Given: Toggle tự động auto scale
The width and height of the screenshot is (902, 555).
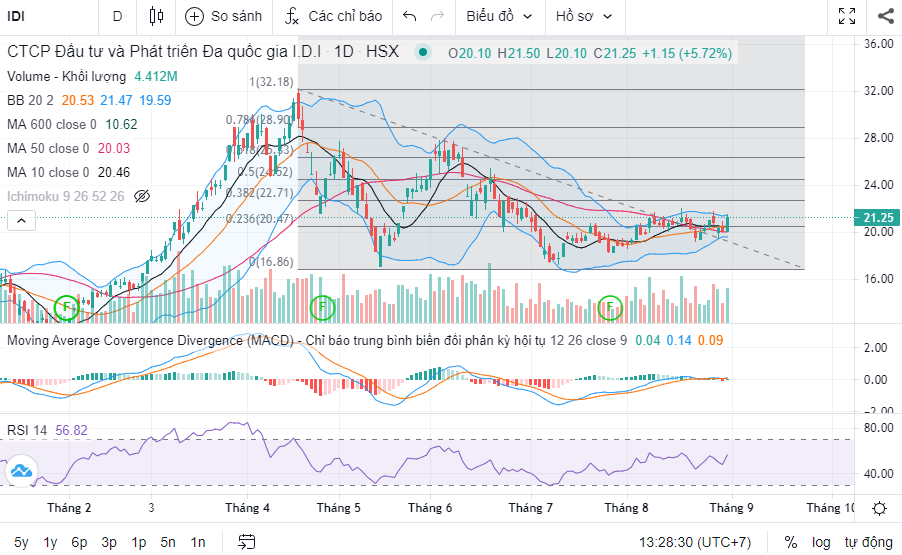Looking at the screenshot, I should click(866, 542).
